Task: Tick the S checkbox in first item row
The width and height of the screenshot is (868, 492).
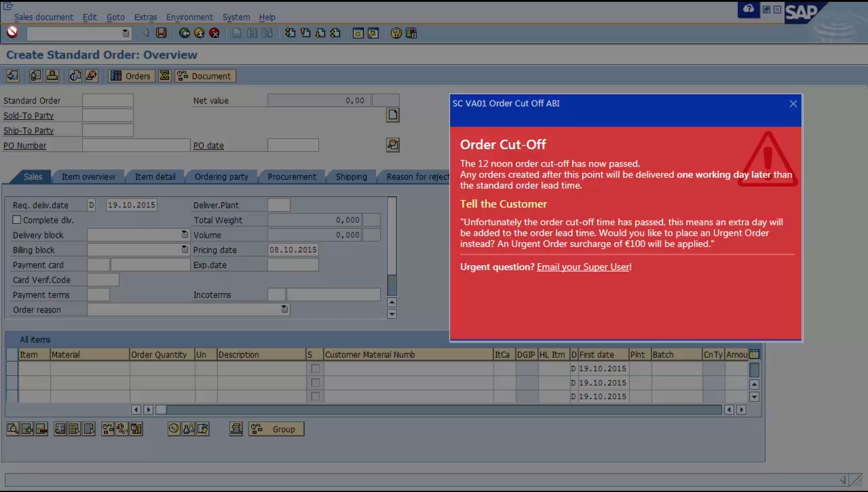Action: pos(315,368)
